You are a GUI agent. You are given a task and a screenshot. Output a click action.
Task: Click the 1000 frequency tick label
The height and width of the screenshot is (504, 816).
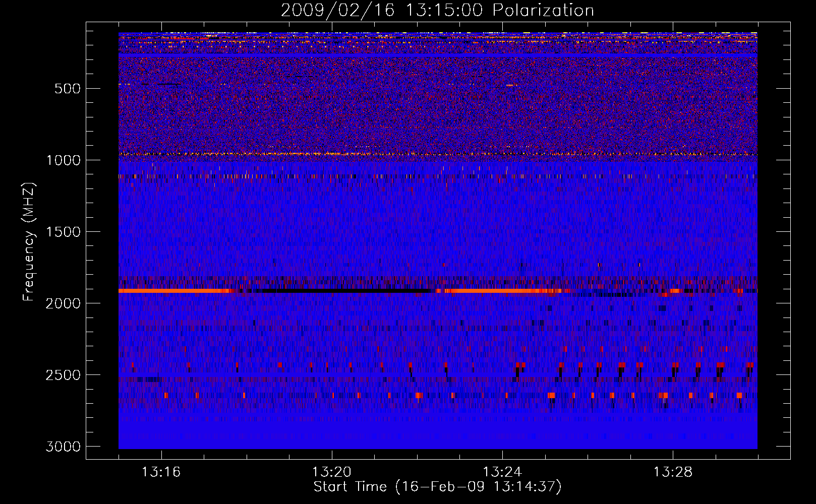64,160
